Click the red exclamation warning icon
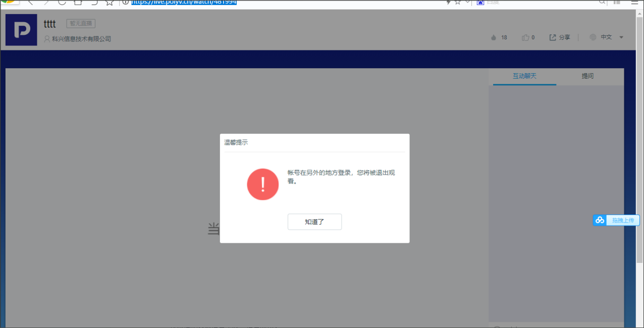Viewport: 644px width, 328px height. point(262,184)
